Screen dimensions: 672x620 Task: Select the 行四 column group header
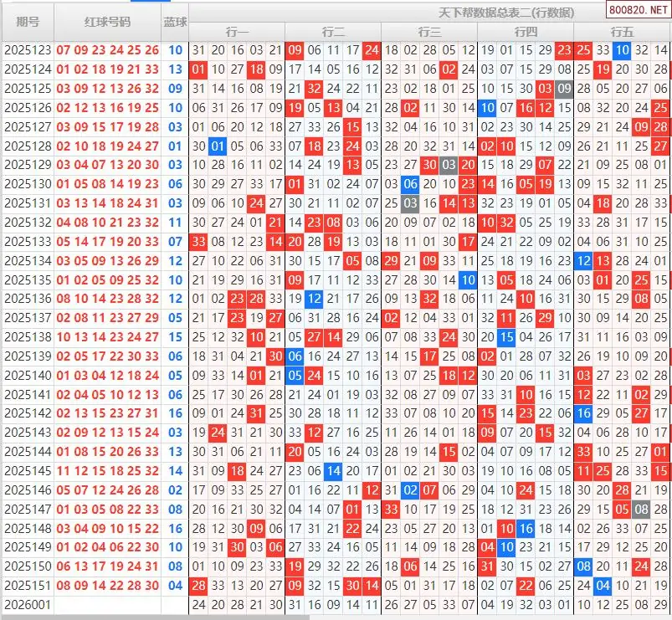pyautogui.click(x=526, y=32)
